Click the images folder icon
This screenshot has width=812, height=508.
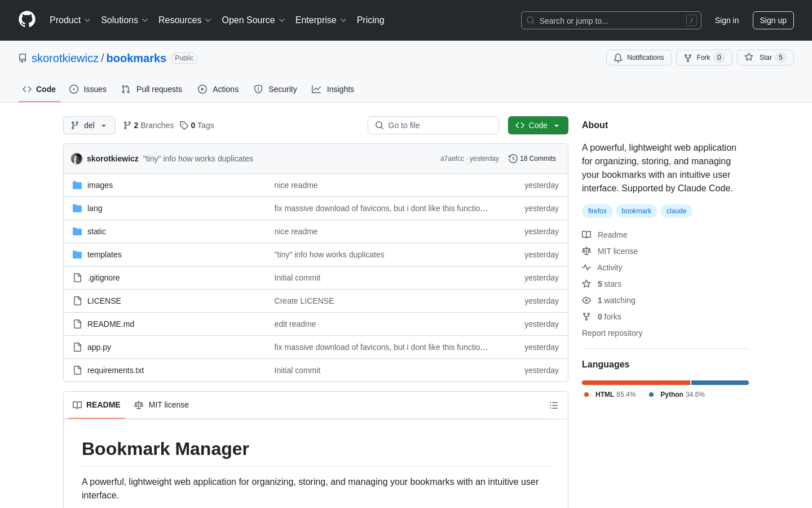point(77,185)
